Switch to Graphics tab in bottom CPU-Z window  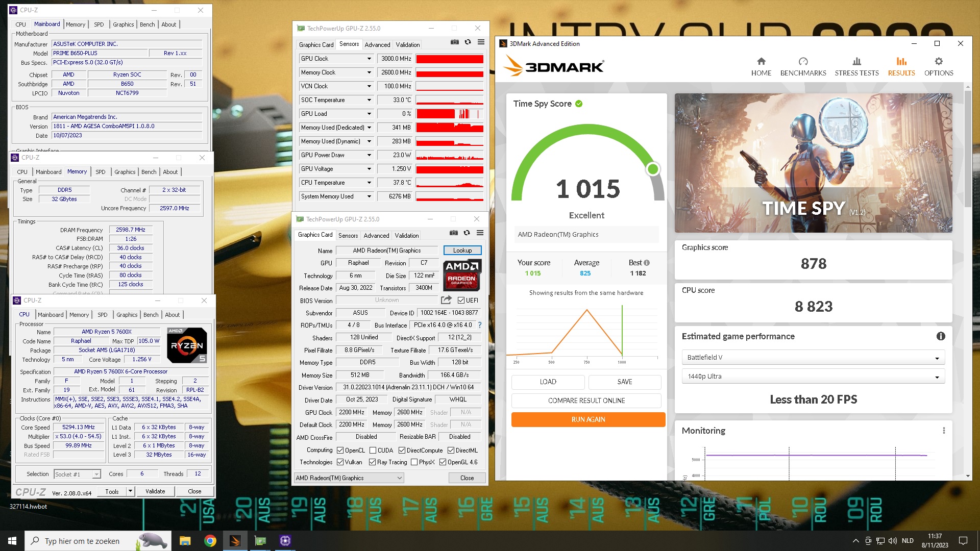pos(127,315)
